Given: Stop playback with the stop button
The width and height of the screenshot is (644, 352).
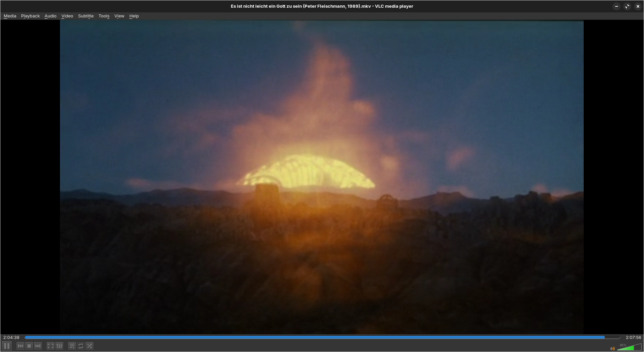Looking at the screenshot, I should click(x=29, y=346).
